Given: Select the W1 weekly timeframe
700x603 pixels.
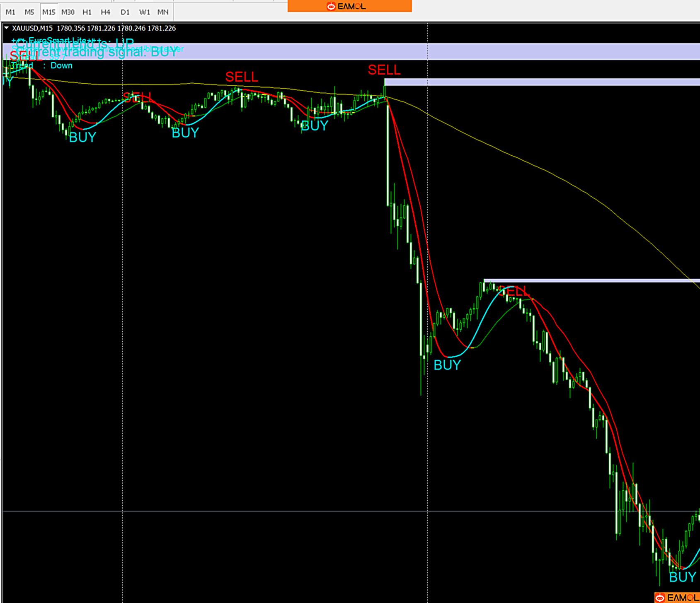Looking at the screenshot, I should [144, 12].
